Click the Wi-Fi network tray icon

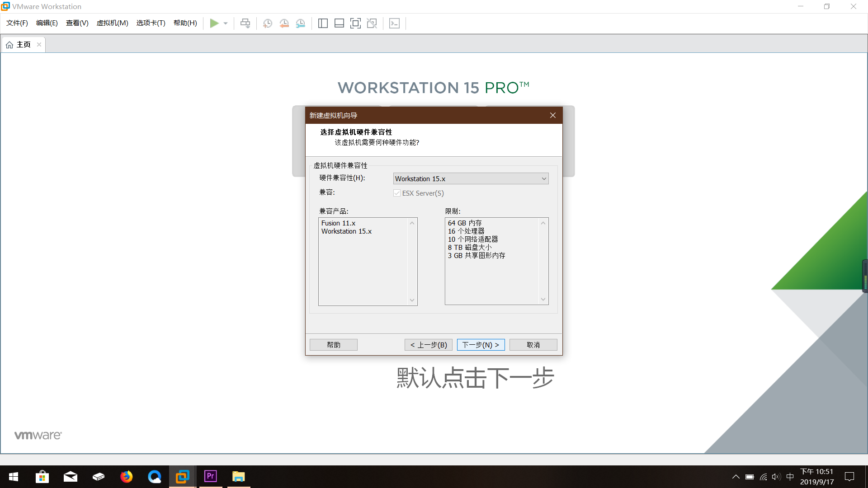[x=763, y=477]
